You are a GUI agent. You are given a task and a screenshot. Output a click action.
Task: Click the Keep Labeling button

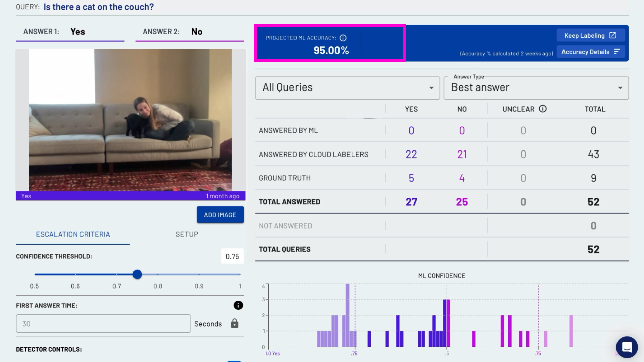(x=590, y=35)
